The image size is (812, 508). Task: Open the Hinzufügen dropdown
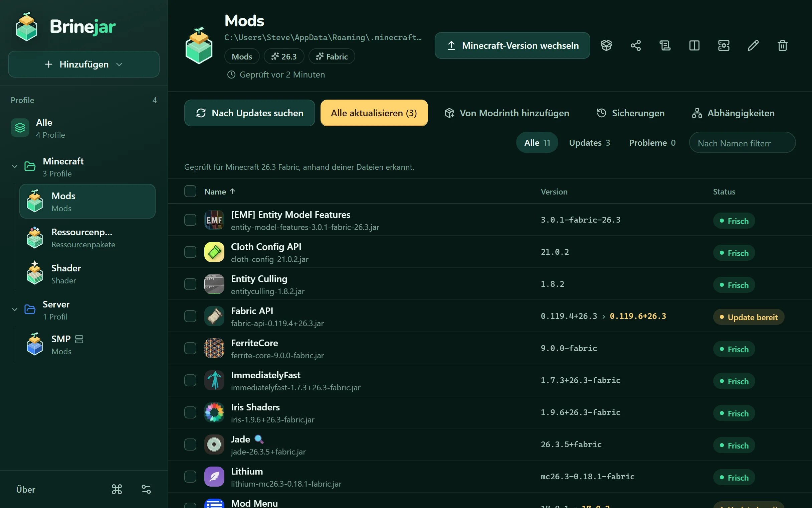click(83, 64)
